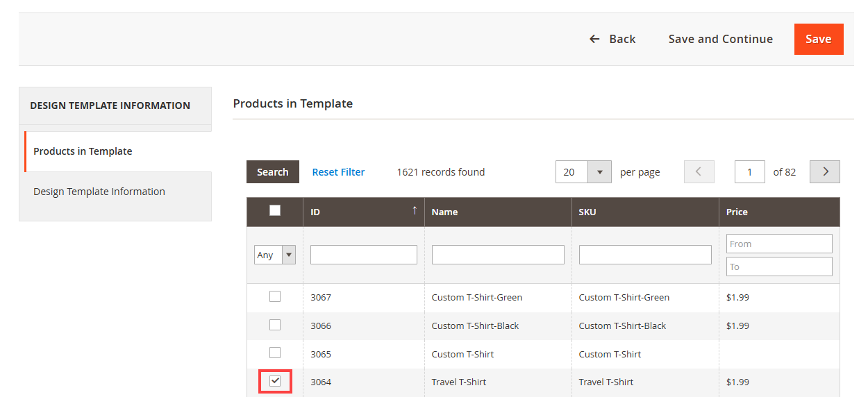Check the box for Custom T-Shirt-Green row
Viewport: 868px width, 397px height.
click(275, 297)
